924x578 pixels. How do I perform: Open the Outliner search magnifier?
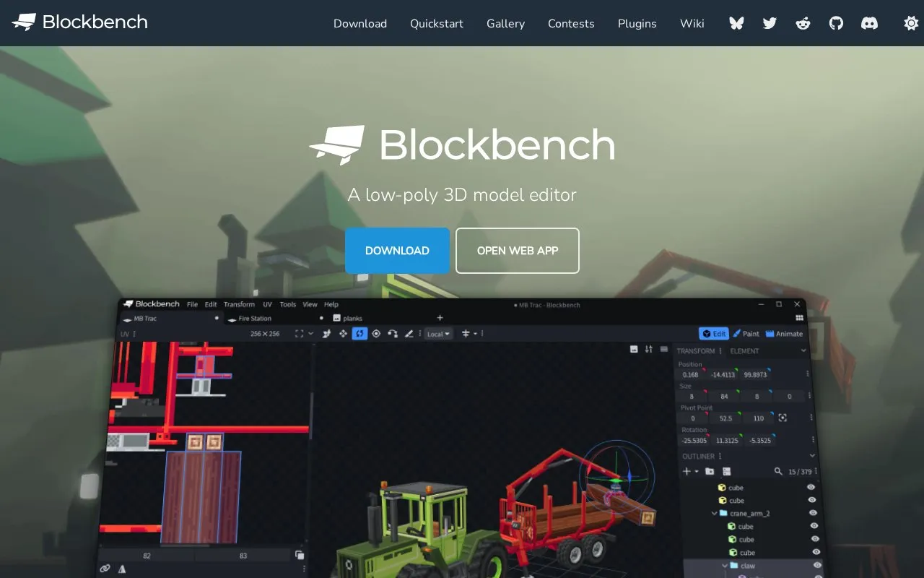[x=778, y=471]
